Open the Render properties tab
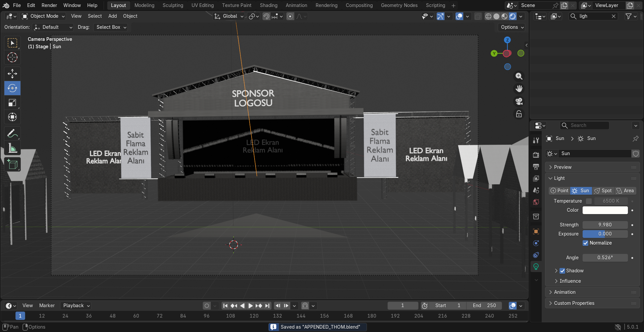The width and height of the screenshot is (644, 332). (536, 154)
